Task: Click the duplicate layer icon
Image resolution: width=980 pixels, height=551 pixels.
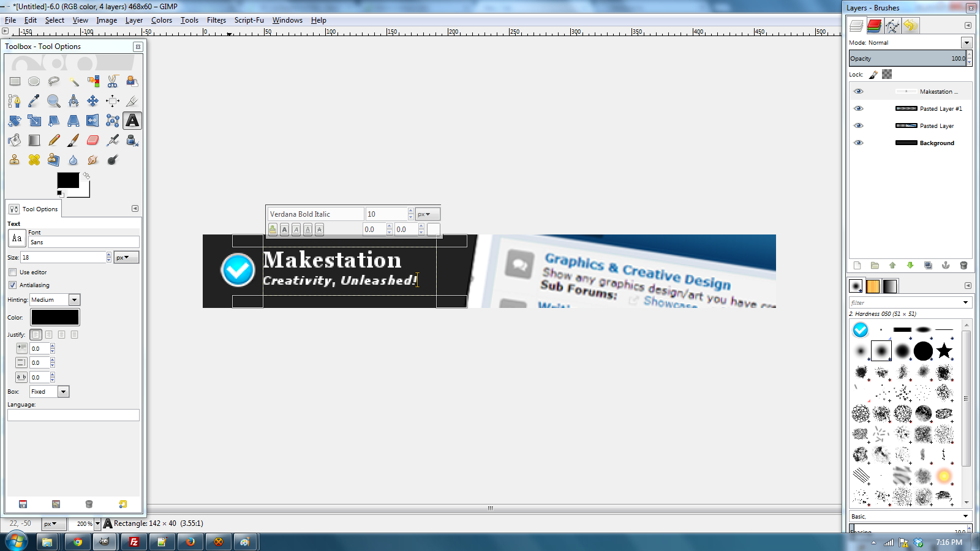Action: click(x=928, y=265)
